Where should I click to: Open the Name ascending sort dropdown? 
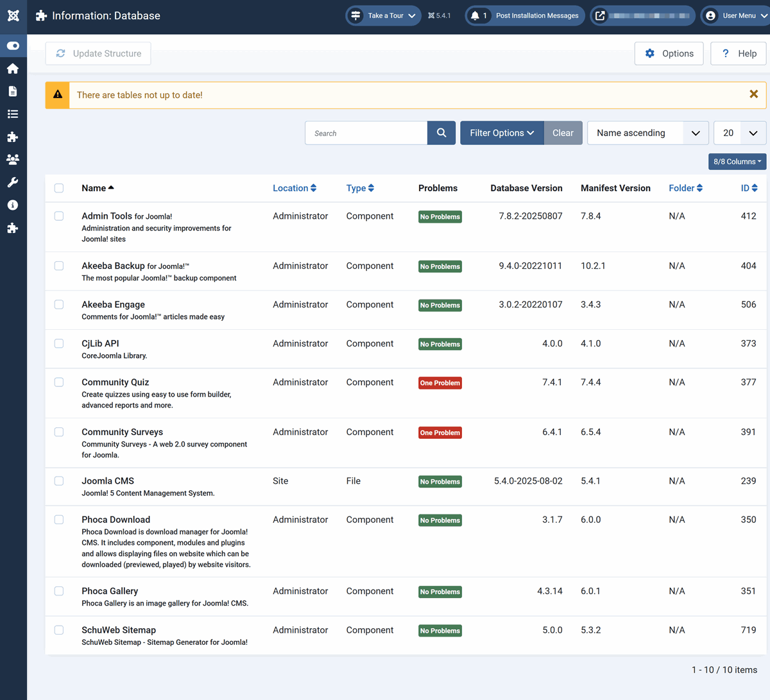coord(647,133)
